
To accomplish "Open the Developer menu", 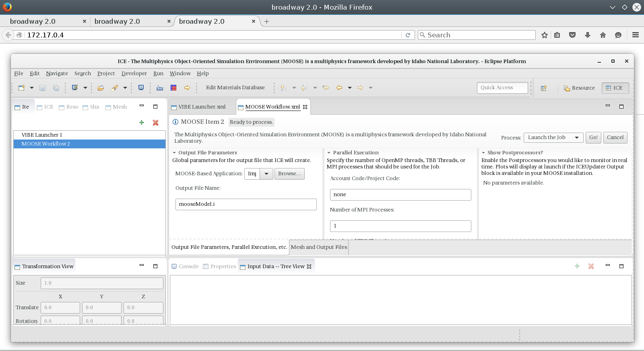I will (x=134, y=74).
